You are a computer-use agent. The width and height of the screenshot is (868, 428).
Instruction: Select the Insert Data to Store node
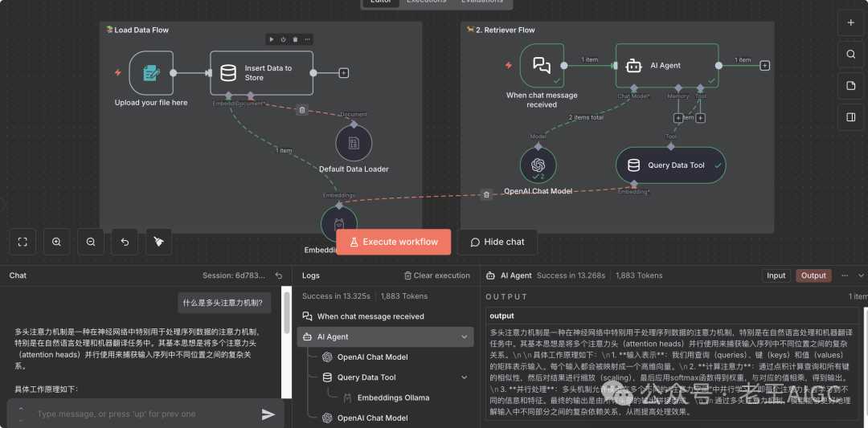tap(261, 73)
